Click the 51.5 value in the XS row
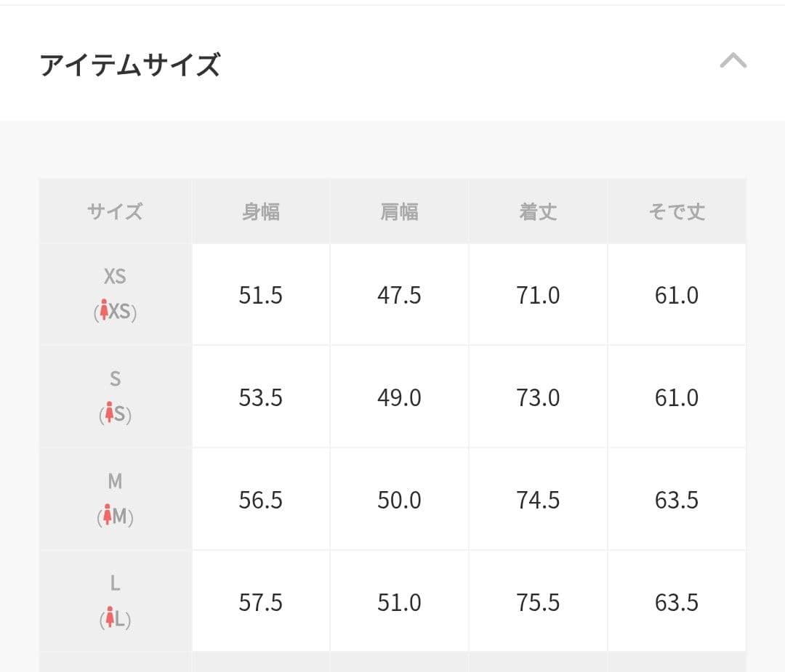This screenshot has width=785, height=672. [x=260, y=295]
